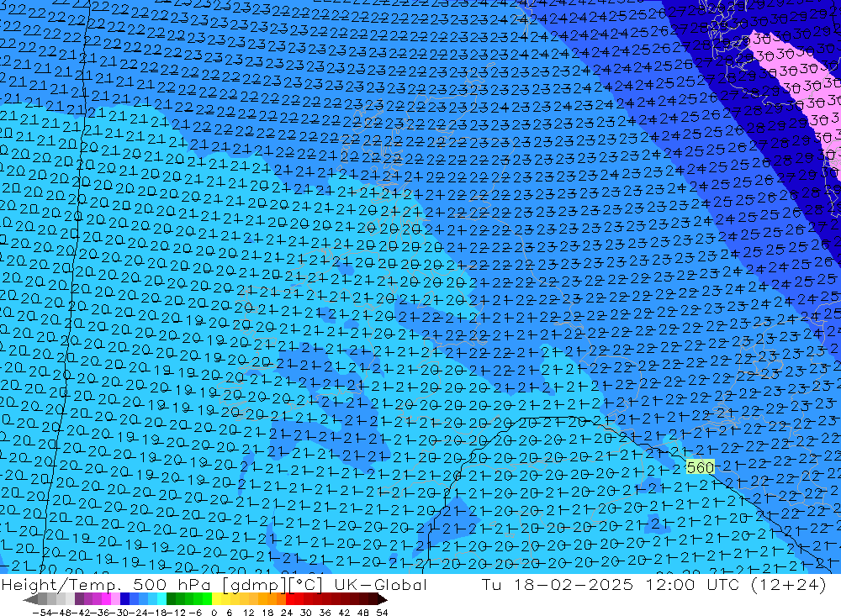The width and height of the screenshot is (841, 616).
Task: Click the gray left arrow of the color scale
Action: click(x=30, y=599)
